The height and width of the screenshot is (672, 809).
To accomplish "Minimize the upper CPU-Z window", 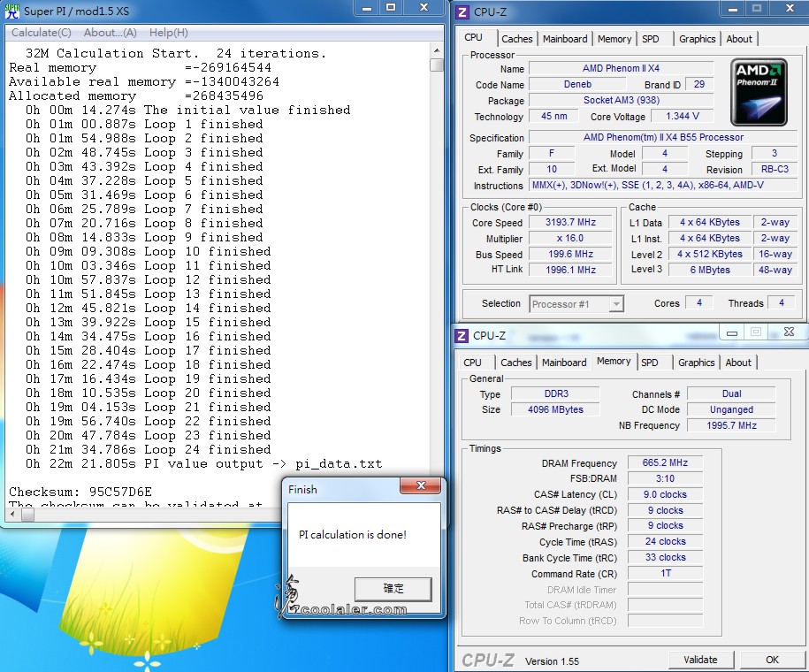I will point(733,9).
